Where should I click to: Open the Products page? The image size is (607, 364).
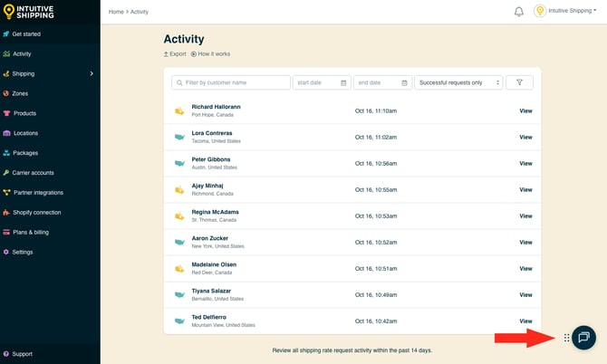[x=24, y=113]
